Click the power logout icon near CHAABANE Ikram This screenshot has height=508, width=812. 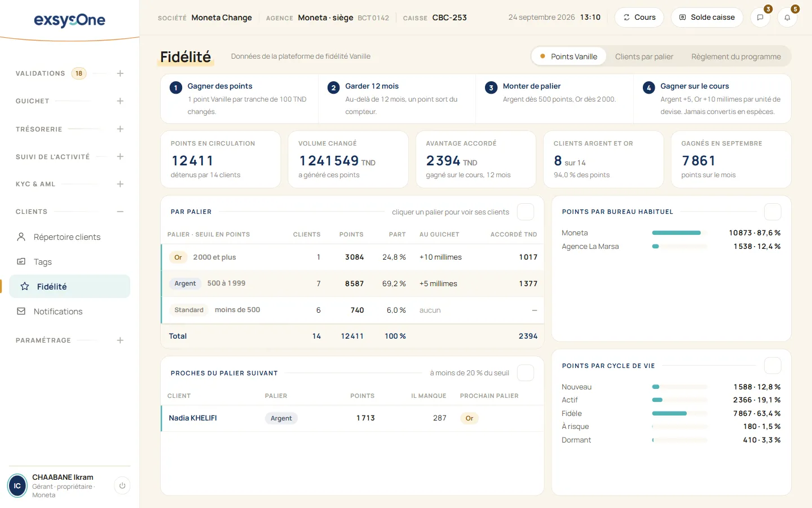pos(122,485)
